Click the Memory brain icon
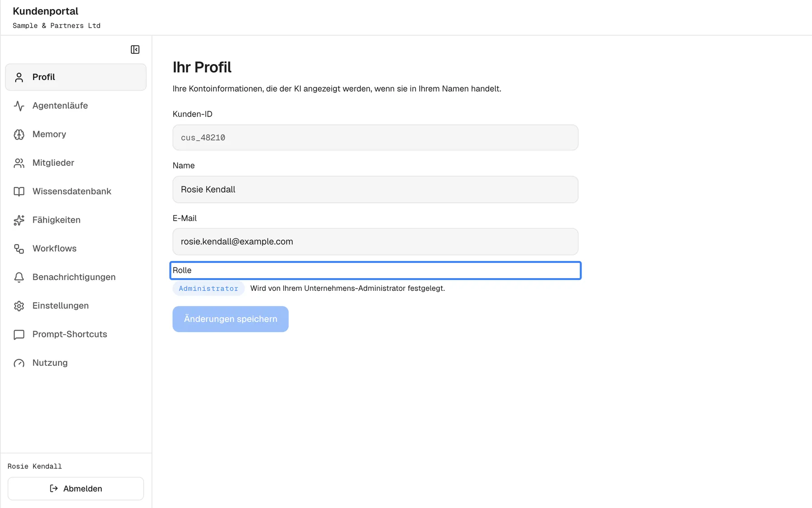This screenshot has height=508, width=812. click(19, 135)
